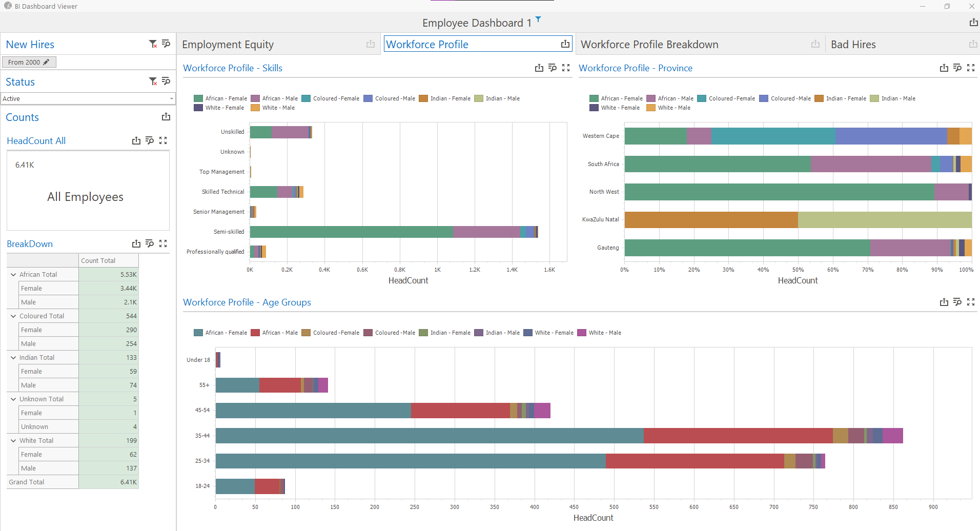Click African - Female legend swatch in Skills
The height and width of the screenshot is (531, 980).
(198, 98)
